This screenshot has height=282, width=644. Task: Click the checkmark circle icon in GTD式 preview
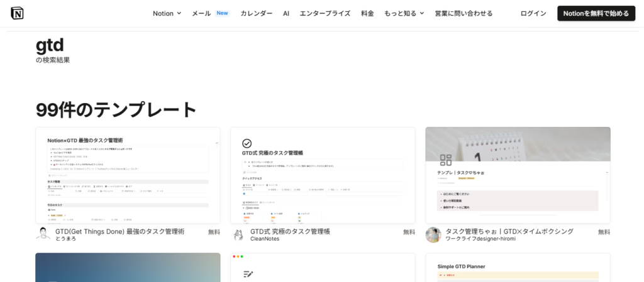[247, 143]
